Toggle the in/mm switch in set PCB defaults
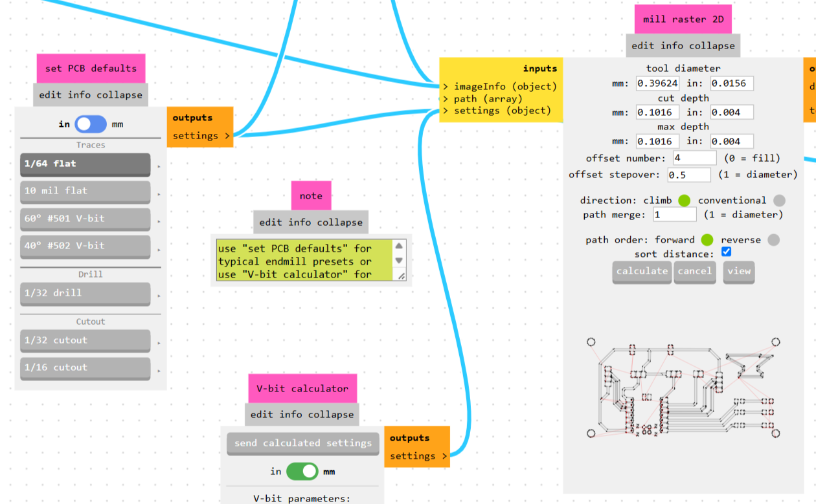 [91, 124]
